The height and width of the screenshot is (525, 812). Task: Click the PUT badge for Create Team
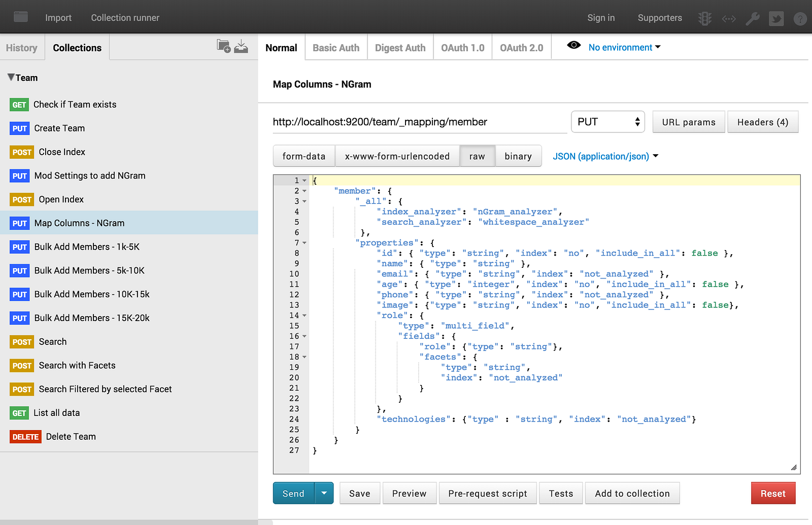(x=20, y=129)
